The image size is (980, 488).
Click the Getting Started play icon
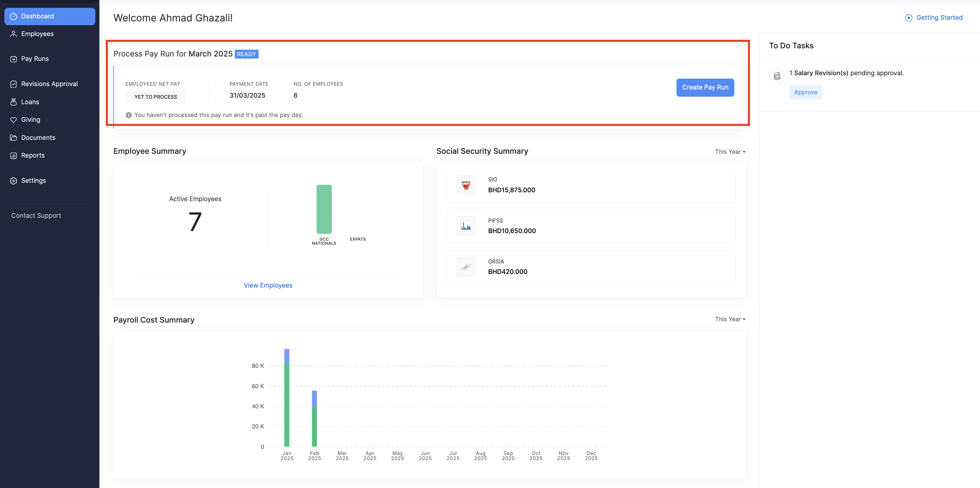909,18
